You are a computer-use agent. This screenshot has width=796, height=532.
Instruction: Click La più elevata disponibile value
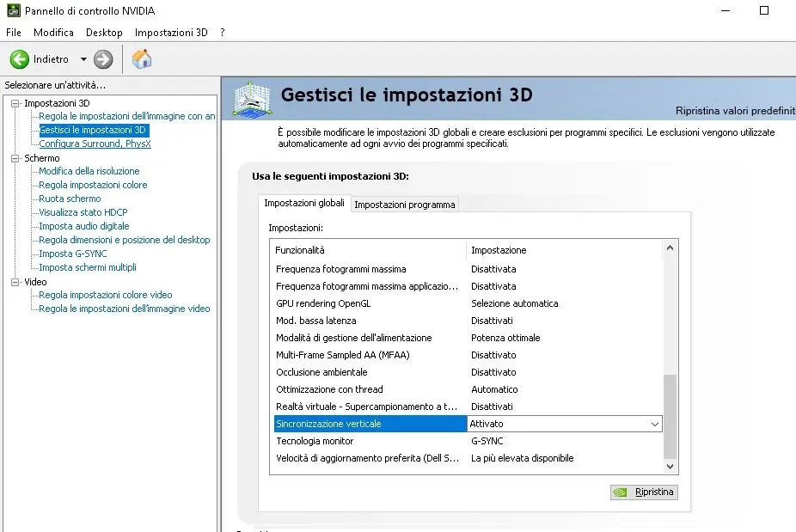[523, 458]
